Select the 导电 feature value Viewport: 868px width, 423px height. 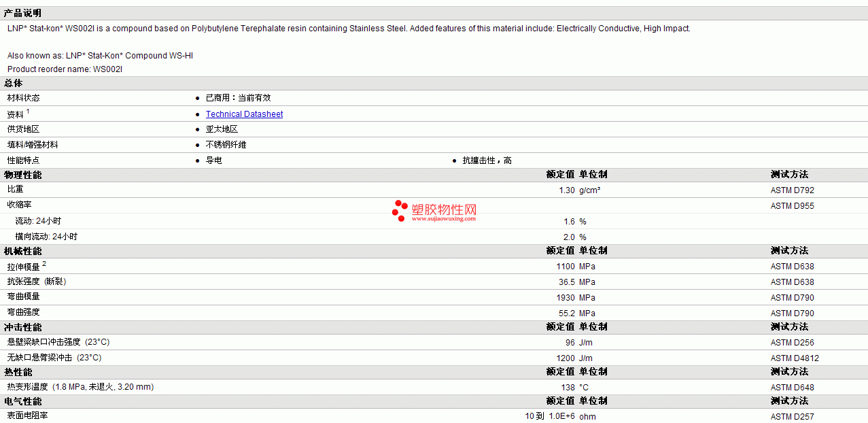(214, 160)
